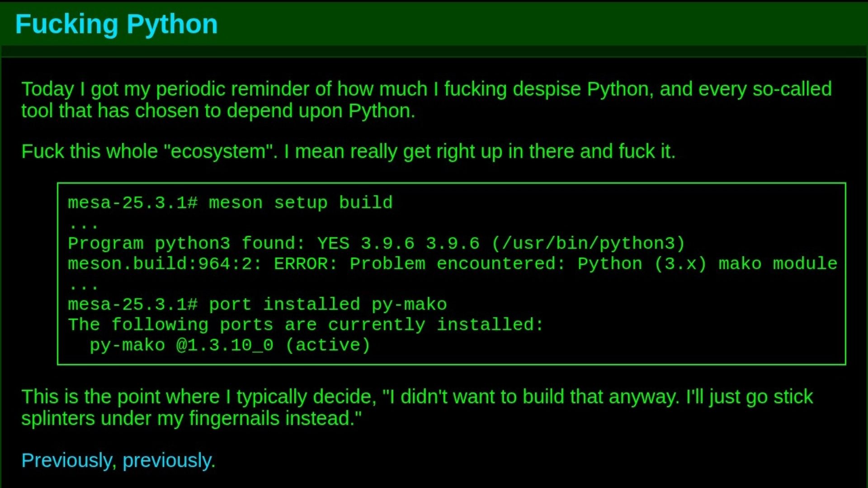Click the sentence "Fuck this whole ecosystem"

(348, 151)
